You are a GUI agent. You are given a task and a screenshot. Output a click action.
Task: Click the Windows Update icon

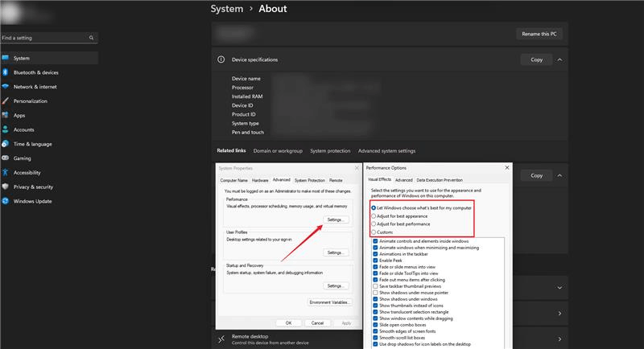(x=6, y=201)
